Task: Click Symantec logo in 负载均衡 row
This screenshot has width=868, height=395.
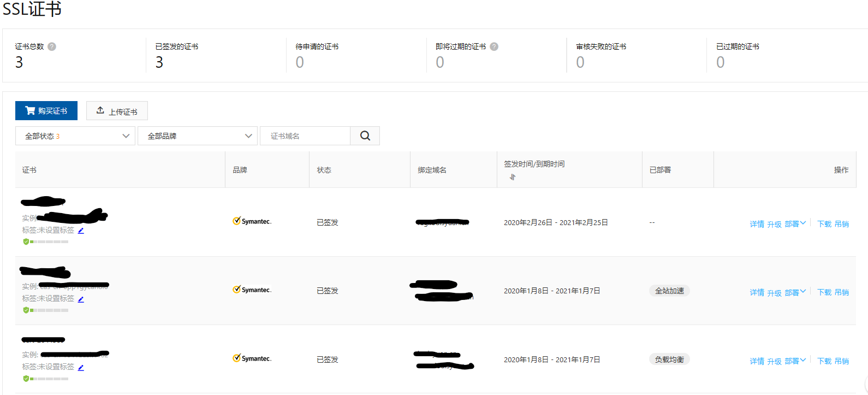Action: coord(252,358)
